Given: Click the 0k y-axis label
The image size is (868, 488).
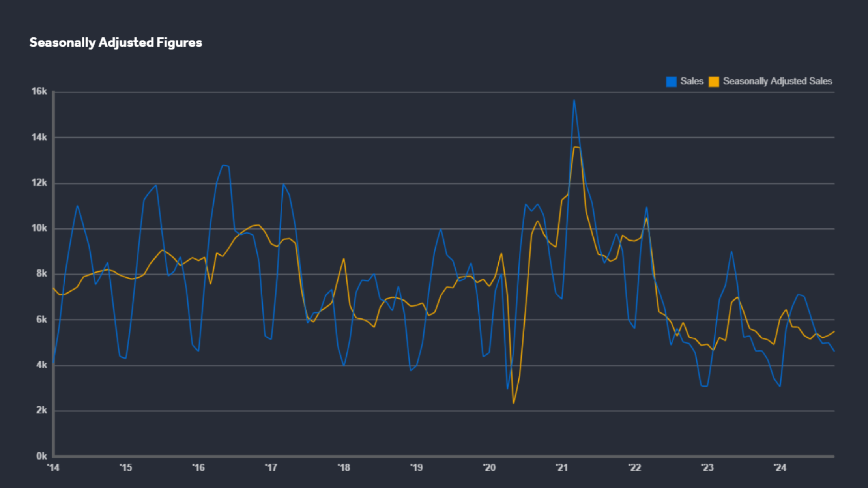Looking at the screenshot, I should pos(41,456).
